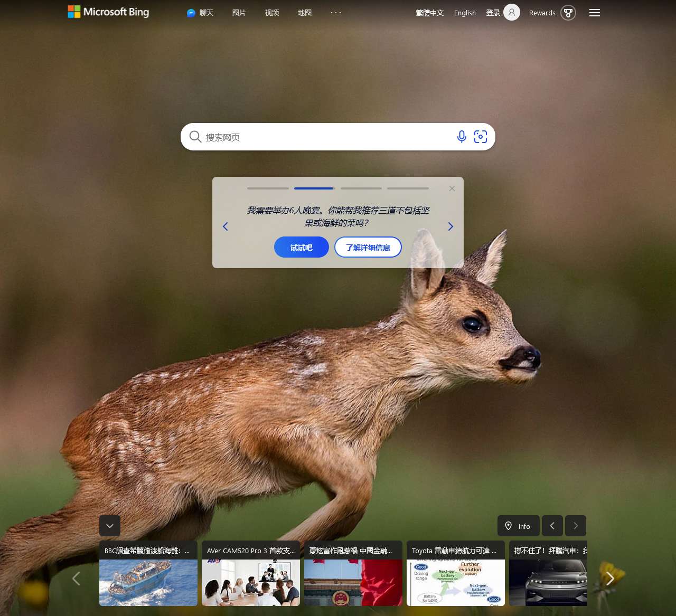
Task: Show next chat suggestion
Action: [450, 226]
